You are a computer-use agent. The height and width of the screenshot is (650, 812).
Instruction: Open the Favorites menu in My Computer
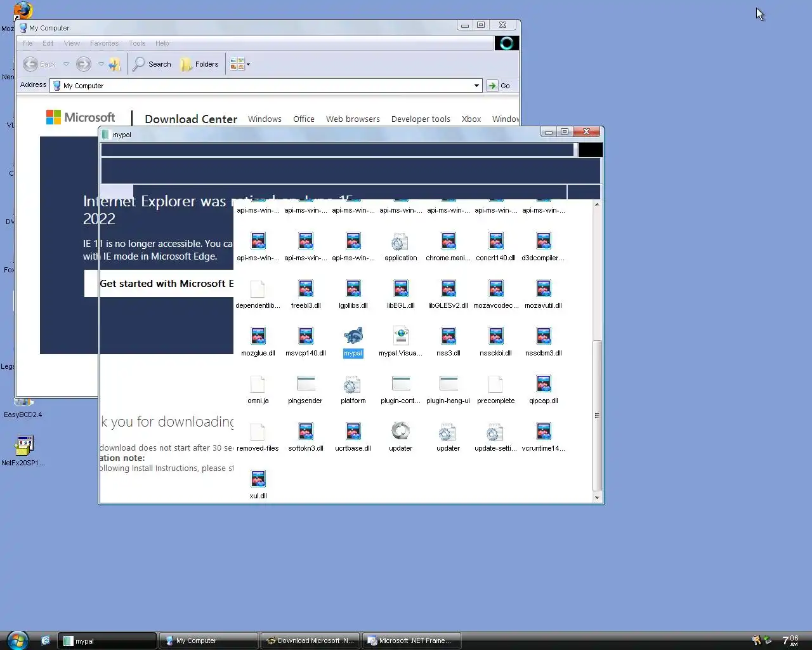tap(104, 43)
